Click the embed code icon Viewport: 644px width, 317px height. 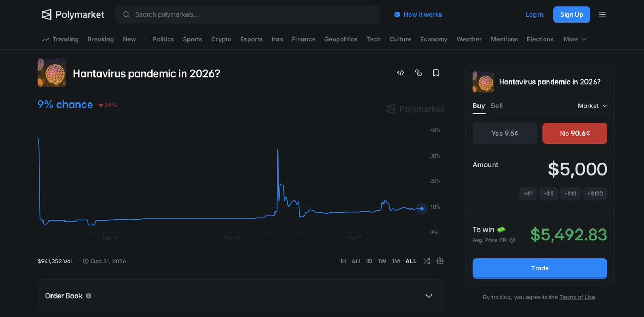401,72
